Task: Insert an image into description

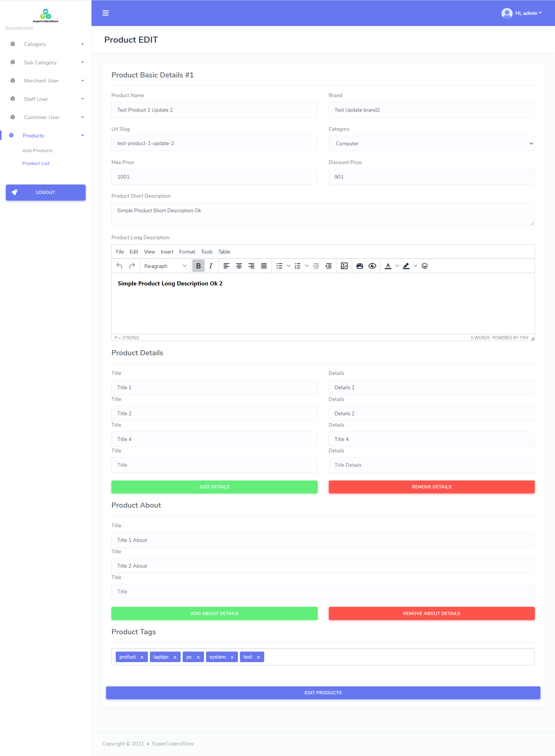Action: 344,266
